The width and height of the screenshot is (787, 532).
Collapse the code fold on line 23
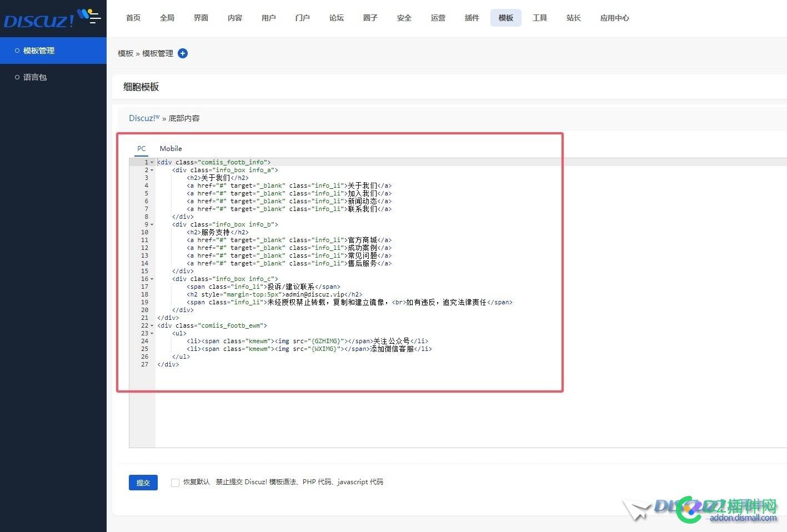(152, 334)
